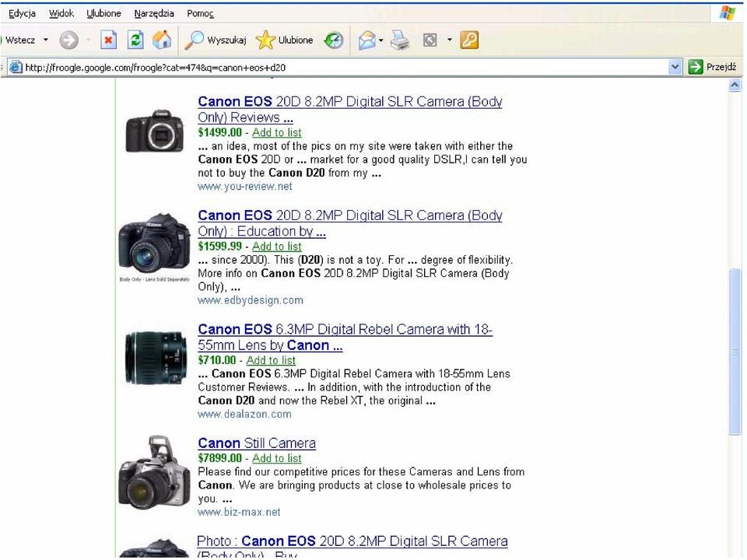The height and width of the screenshot is (560, 747).
Task: Open the 'Canon Still Camera' link
Action: (257, 443)
